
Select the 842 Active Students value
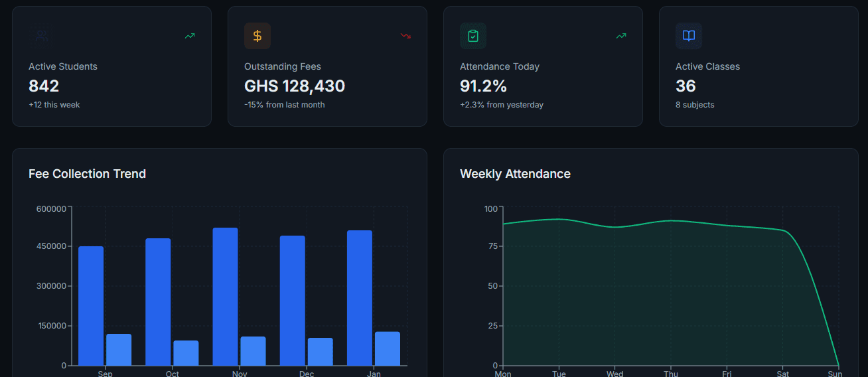tap(44, 86)
